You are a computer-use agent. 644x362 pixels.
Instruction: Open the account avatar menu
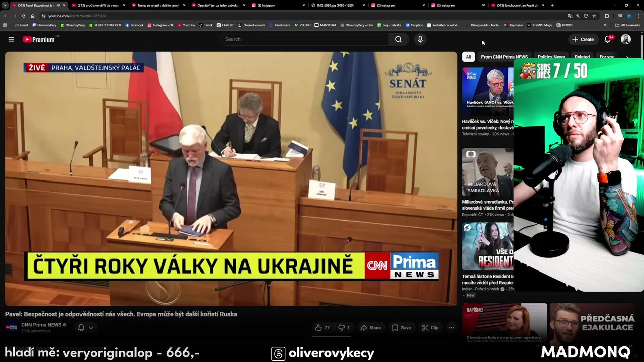click(x=626, y=39)
